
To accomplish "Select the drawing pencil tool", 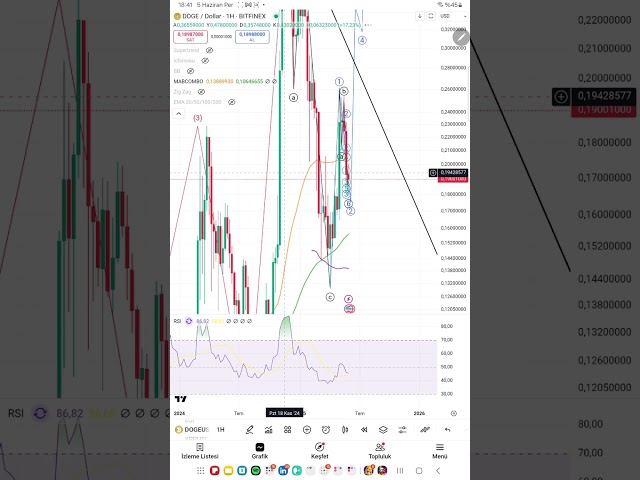I will click(x=249, y=429).
